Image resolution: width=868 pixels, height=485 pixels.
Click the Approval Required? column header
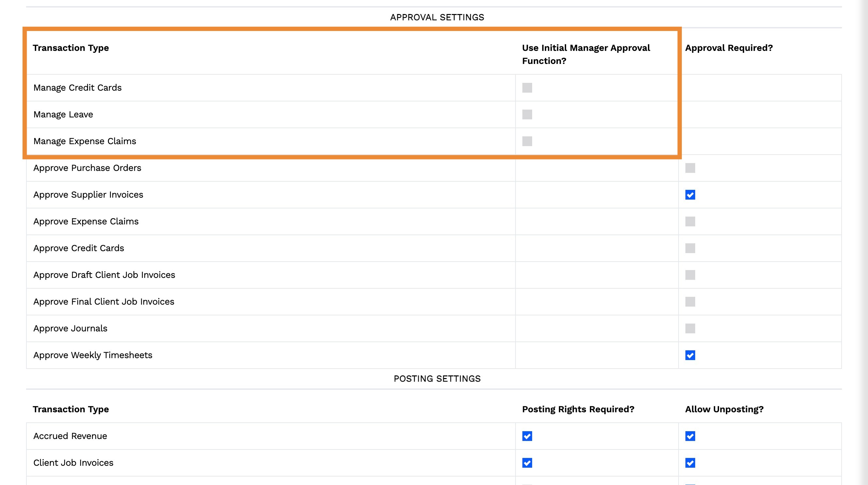(x=729, y=48)
